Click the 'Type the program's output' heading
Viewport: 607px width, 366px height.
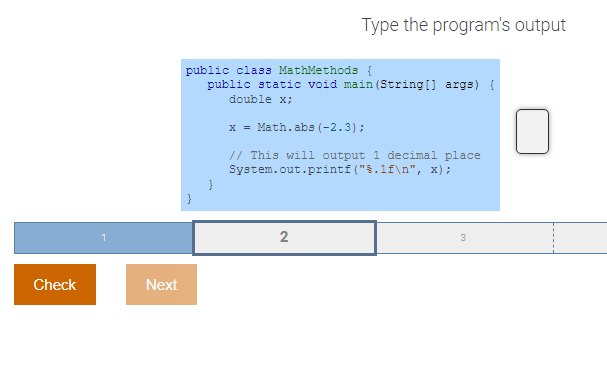(463, 25)
